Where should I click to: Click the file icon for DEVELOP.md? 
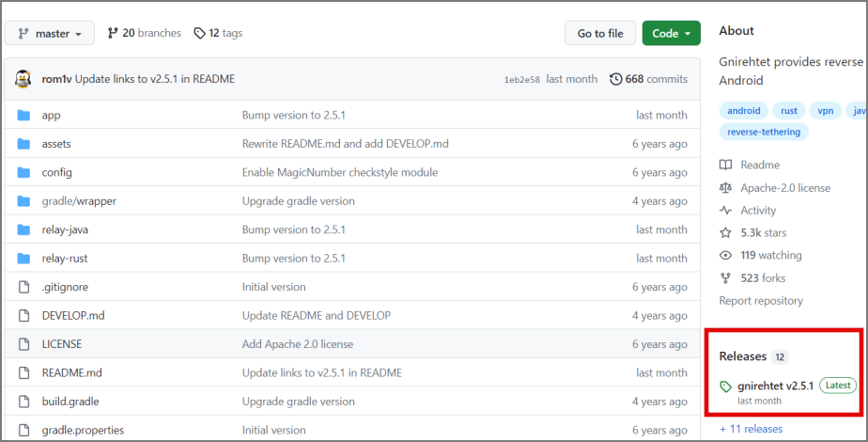pos(23,316)
